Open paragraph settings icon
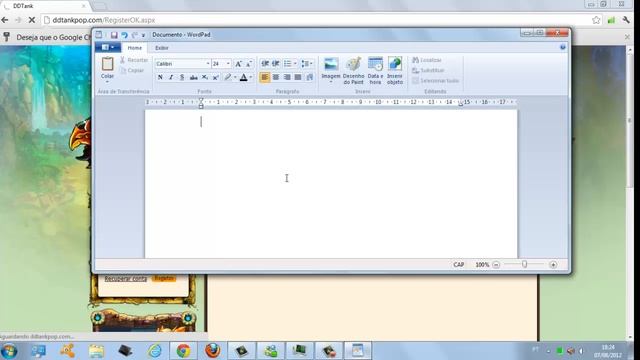 (x=309, y=77)
